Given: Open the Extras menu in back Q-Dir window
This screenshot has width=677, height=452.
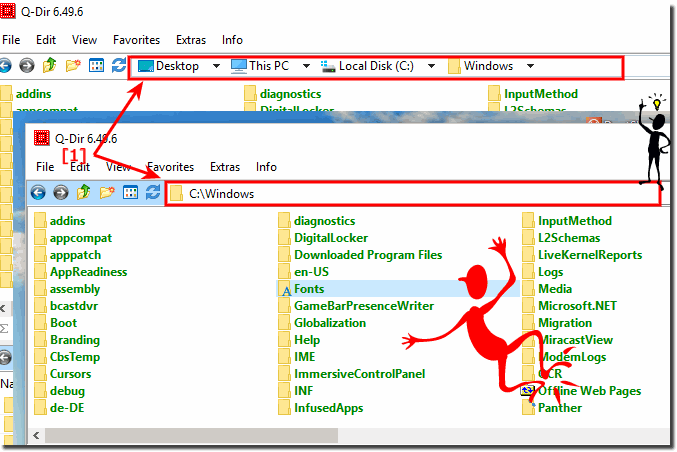Looking at the screenshot, I should click(190, 40).
